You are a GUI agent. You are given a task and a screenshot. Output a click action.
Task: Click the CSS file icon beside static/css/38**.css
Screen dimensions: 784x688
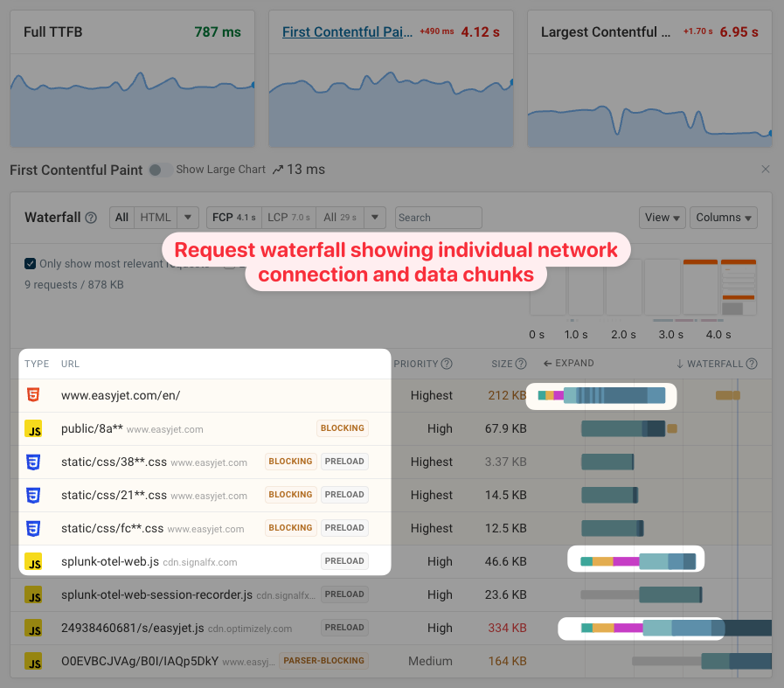(x=33, y=462)
